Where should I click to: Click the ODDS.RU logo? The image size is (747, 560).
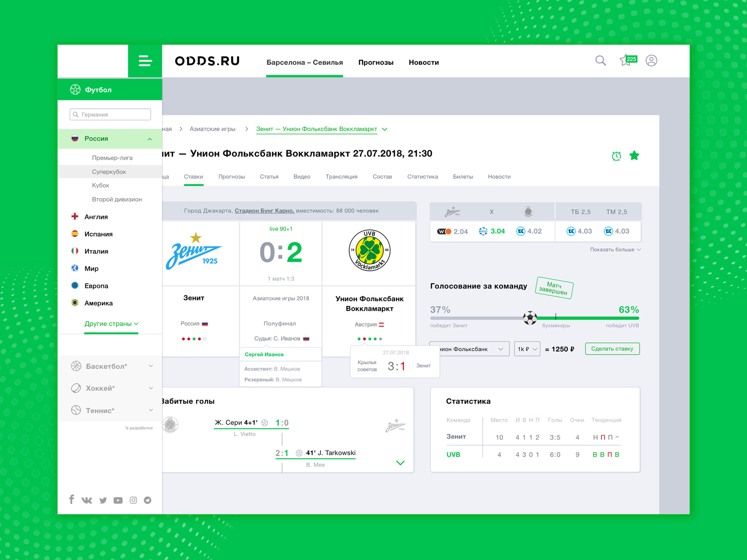click(x=207, y=61)
